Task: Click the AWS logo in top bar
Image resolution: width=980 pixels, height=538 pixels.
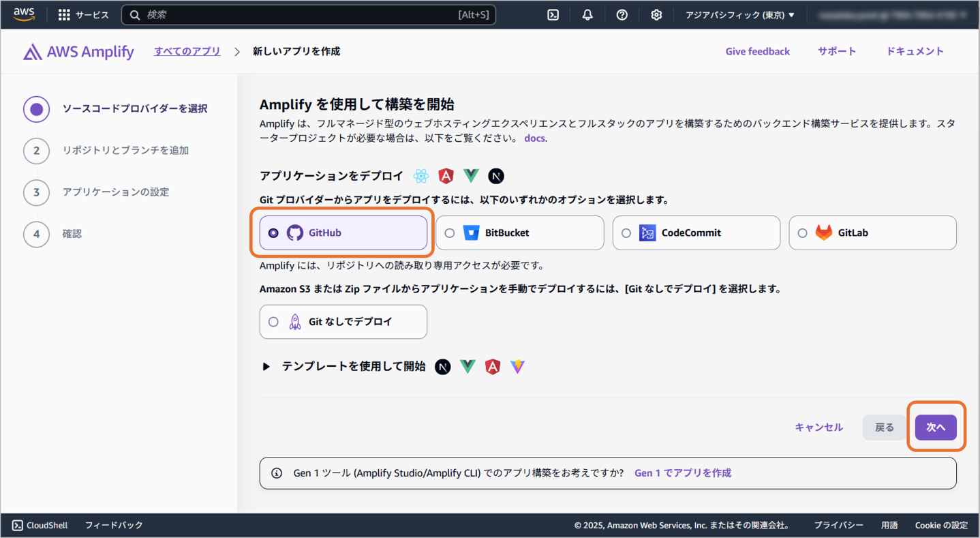Action: 24,14
